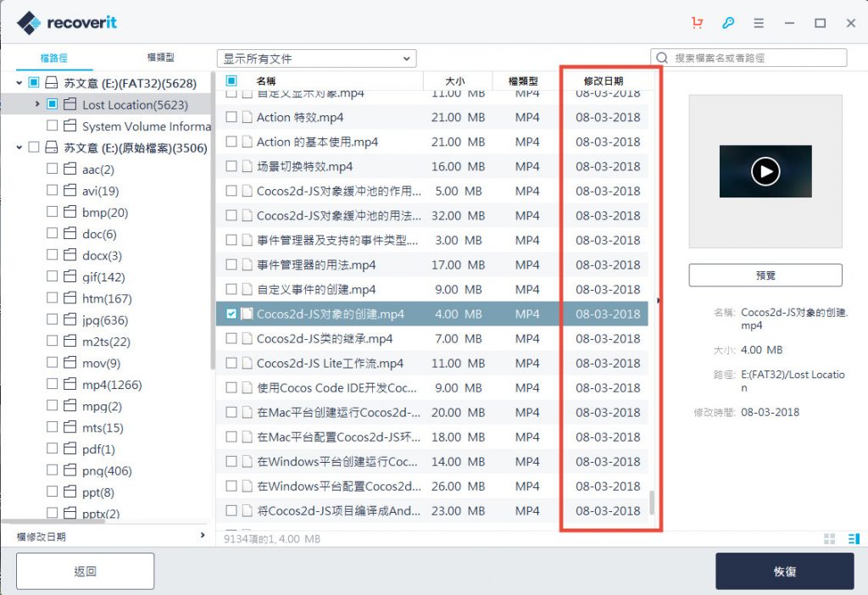Click the Lost Location folder icon
Screen dimensions: 868x595
[x=70, y=104]
